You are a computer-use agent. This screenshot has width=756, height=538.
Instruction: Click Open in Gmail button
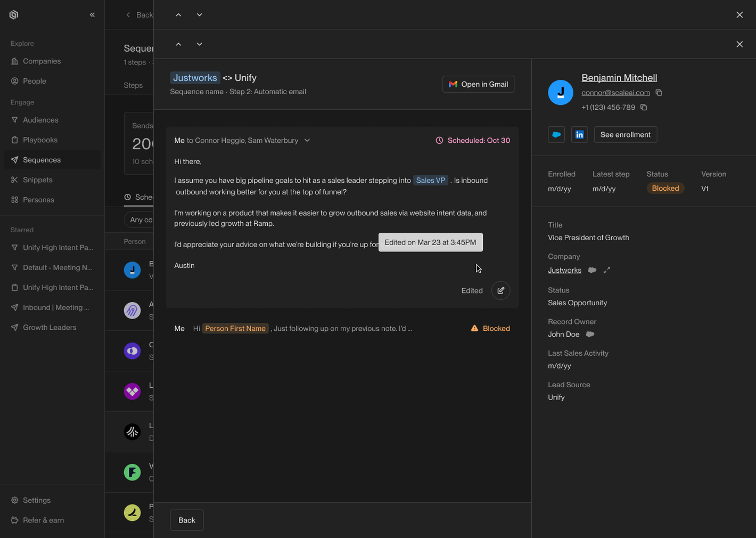click(478, 84)
